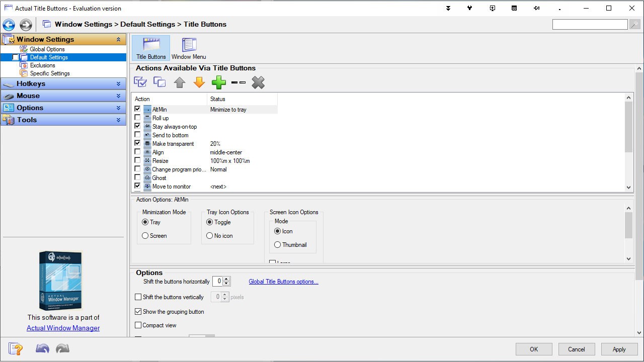Screen dimensions: 644x362
Task: Click the pin title-bar button for always-on-top
Action: [536, 8]
